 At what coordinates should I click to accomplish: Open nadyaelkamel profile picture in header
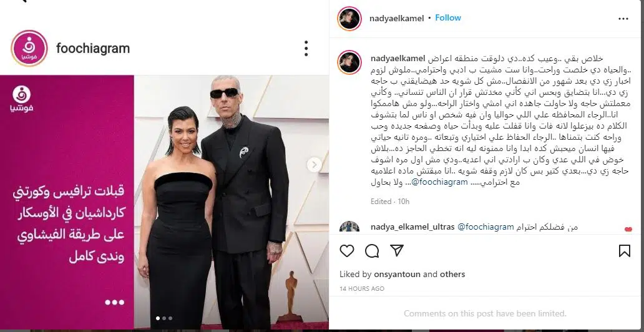349,19
